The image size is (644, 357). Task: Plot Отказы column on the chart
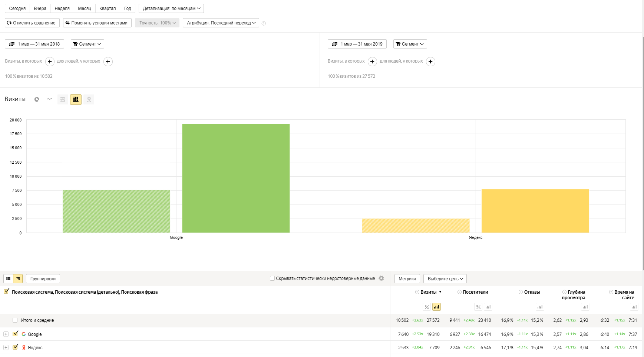pos(540,307)
